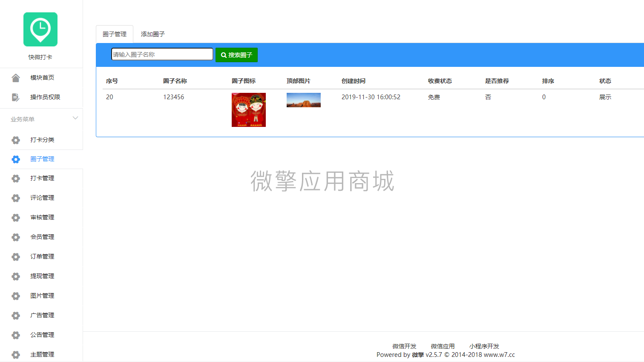Screen dimensions: 644x362
Task: Click the home icon next to 模块首页
Action: coord(16,77)
